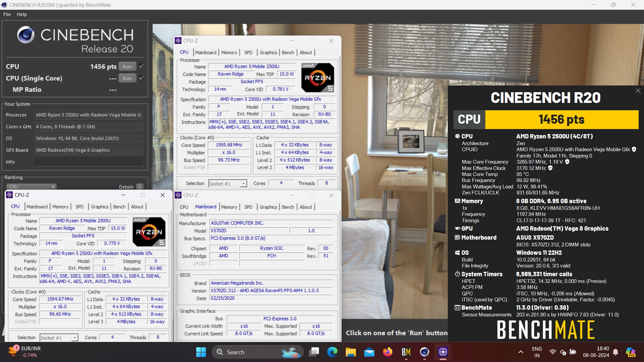The image size is (644, 362).
Task: Select the CPU-Z taskbar icon
Action: 443,352
